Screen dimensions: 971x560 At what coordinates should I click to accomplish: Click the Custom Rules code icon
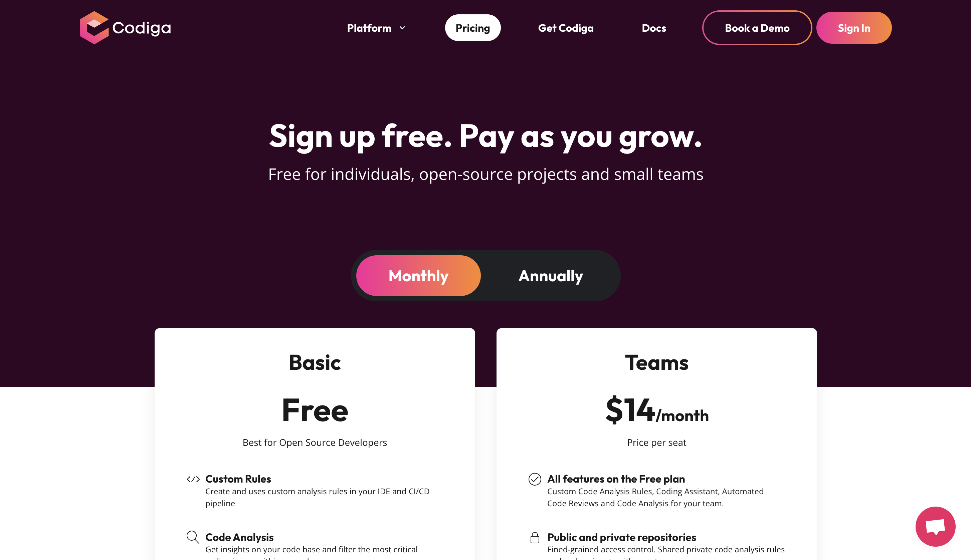pyautogui.click(x=193, y=479)
